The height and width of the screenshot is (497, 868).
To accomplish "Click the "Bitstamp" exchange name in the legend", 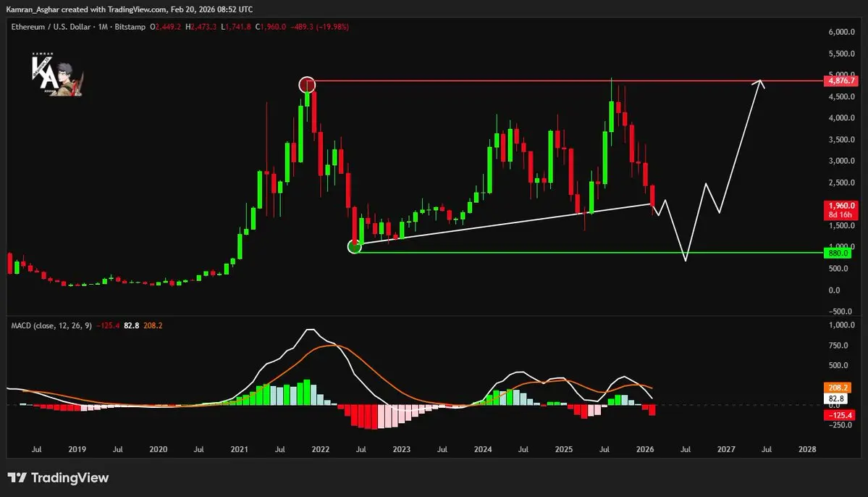I will (130, 27).
